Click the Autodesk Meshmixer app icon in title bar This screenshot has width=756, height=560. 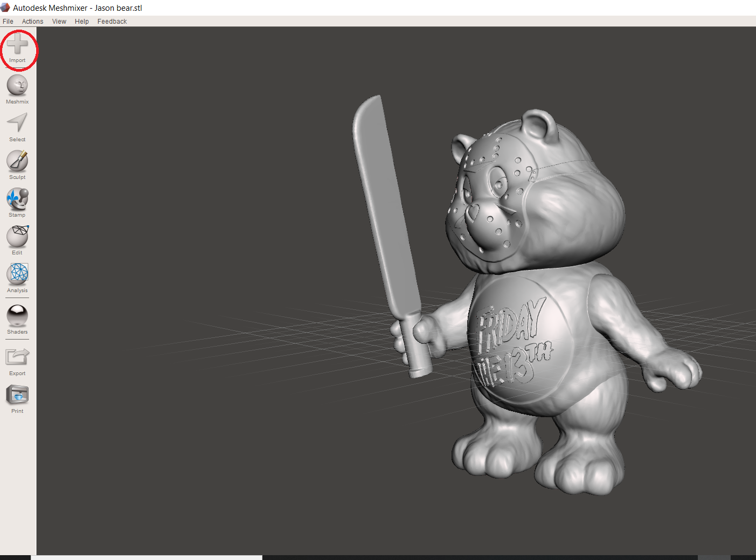click(5, 8)
